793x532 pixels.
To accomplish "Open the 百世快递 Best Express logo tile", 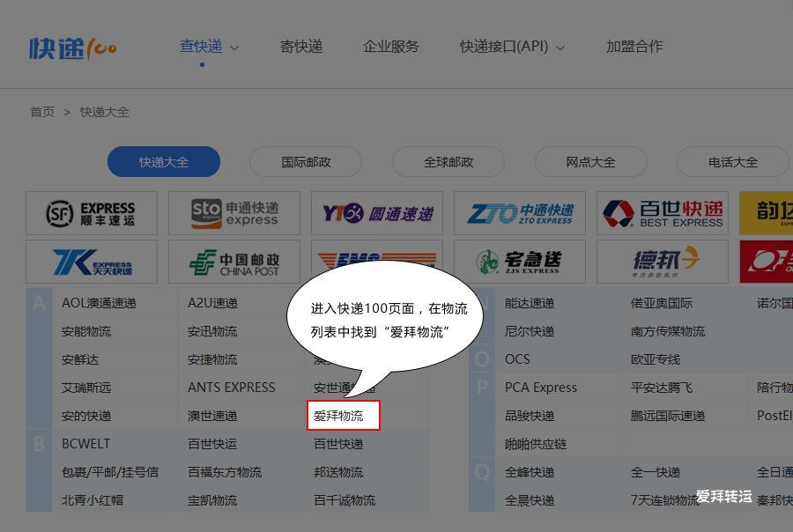I will pos(662,213).
